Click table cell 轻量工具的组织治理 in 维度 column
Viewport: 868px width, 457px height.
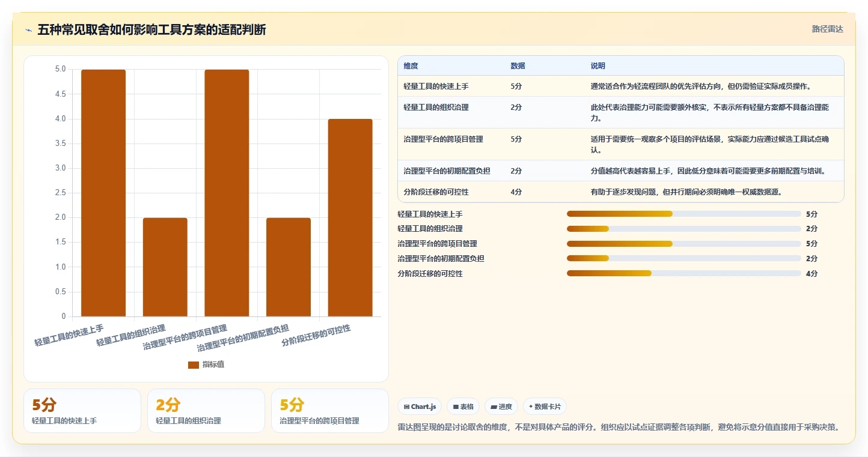pos(436,107)
